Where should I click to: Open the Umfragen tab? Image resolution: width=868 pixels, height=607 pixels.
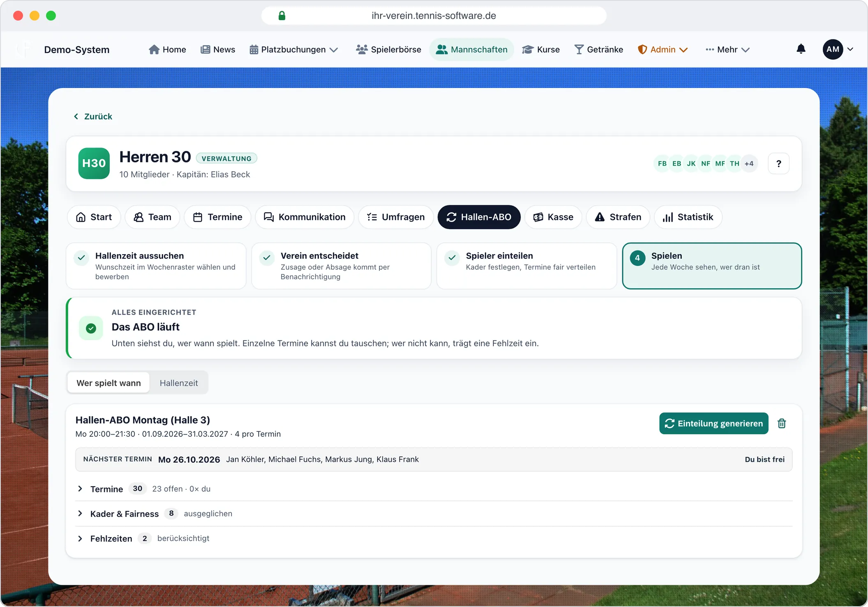click(x=396, y=217)
